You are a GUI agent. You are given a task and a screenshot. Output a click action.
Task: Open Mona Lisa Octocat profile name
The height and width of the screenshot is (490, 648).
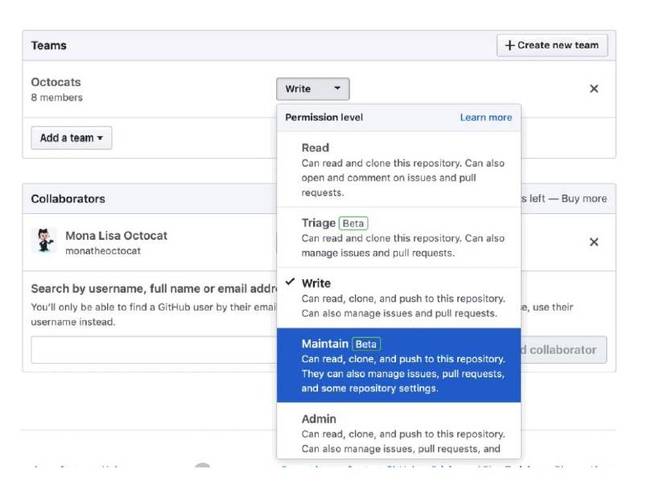point(116,235)
